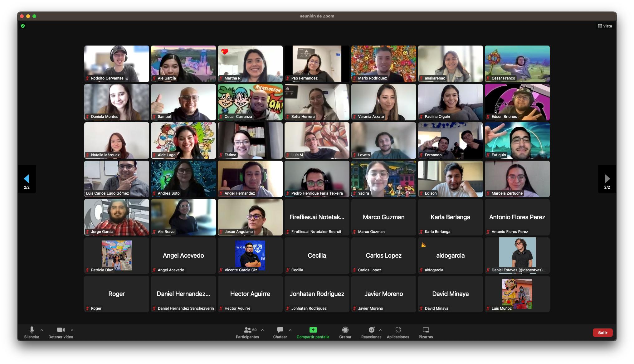This screenshot has height=364, width=634.
Task: Click muted mic icon on David Minaya tile
Action: 422,308
